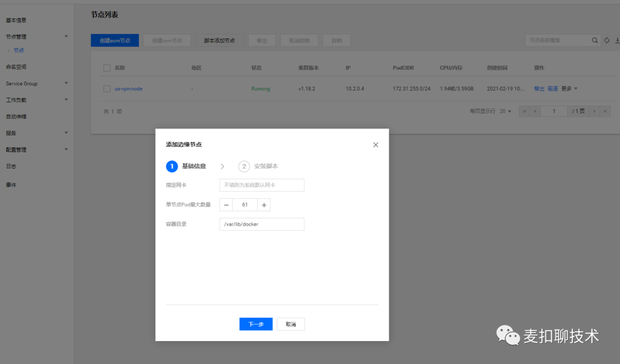
Task: Click the download icon beside refresh
Action: 617,40
